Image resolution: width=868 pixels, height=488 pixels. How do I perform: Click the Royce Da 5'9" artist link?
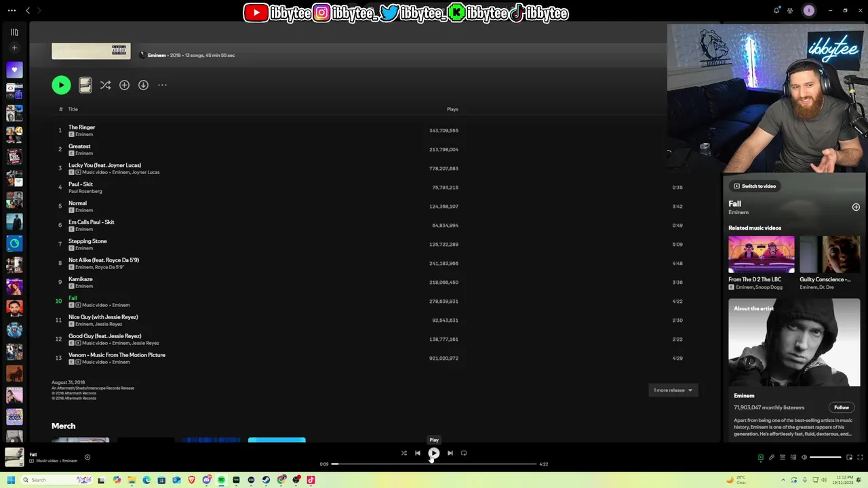109,267
